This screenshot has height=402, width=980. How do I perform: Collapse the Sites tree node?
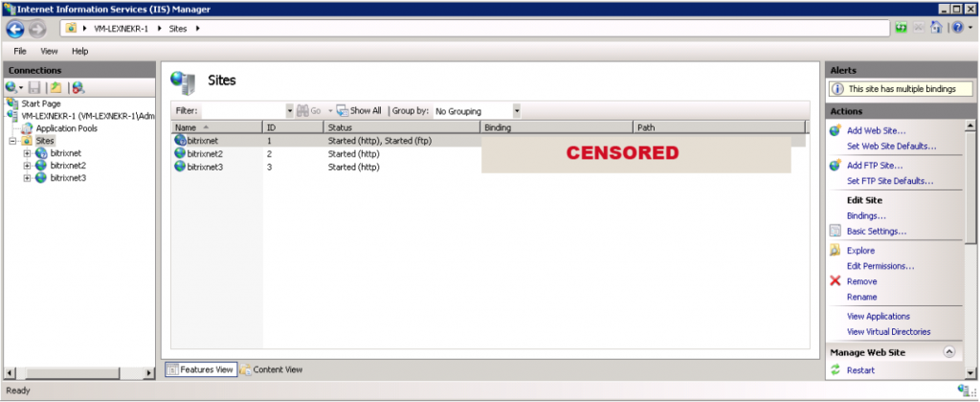tap(12, 141)
